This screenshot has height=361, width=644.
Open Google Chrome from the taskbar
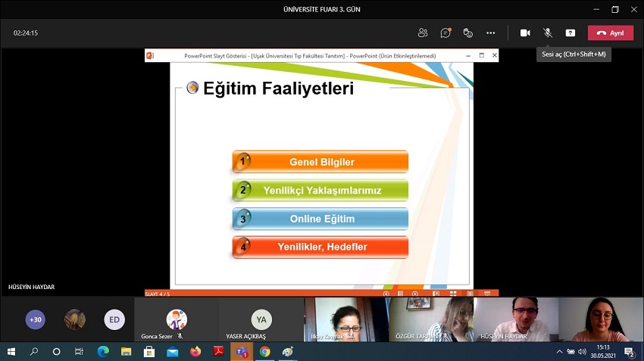coord(264,352)
